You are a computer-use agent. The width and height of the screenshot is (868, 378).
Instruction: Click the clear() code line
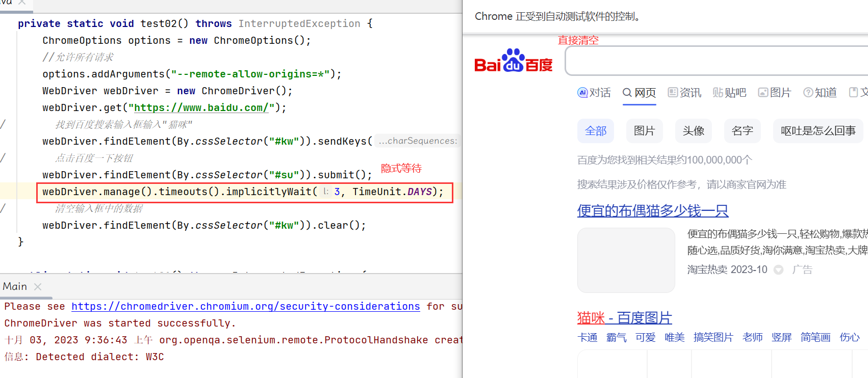[204, 225]
